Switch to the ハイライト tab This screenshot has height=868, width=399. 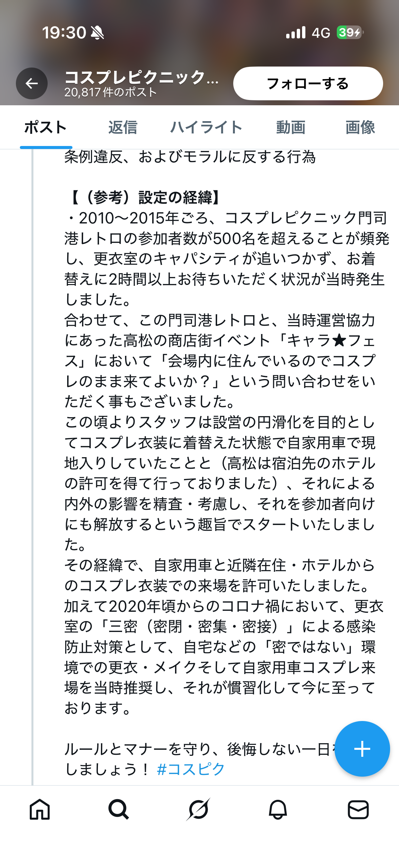pyautogui.click(x=206, y=127)
